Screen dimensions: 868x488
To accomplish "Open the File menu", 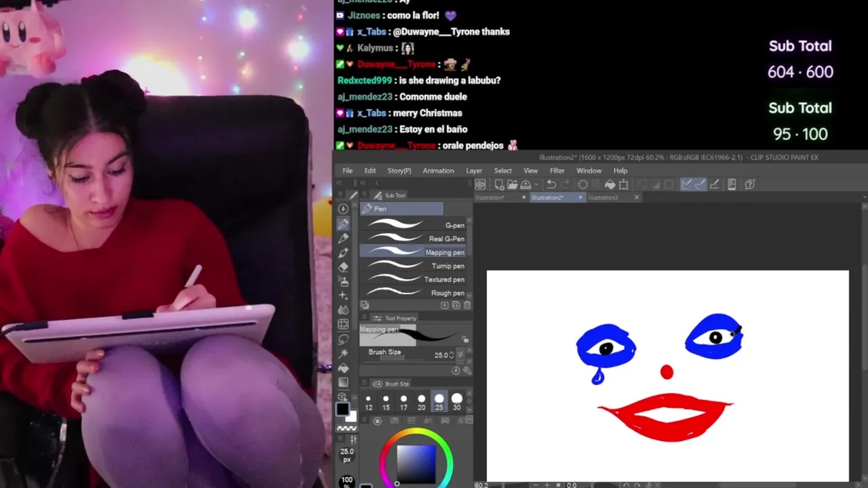I will point(347,170).
